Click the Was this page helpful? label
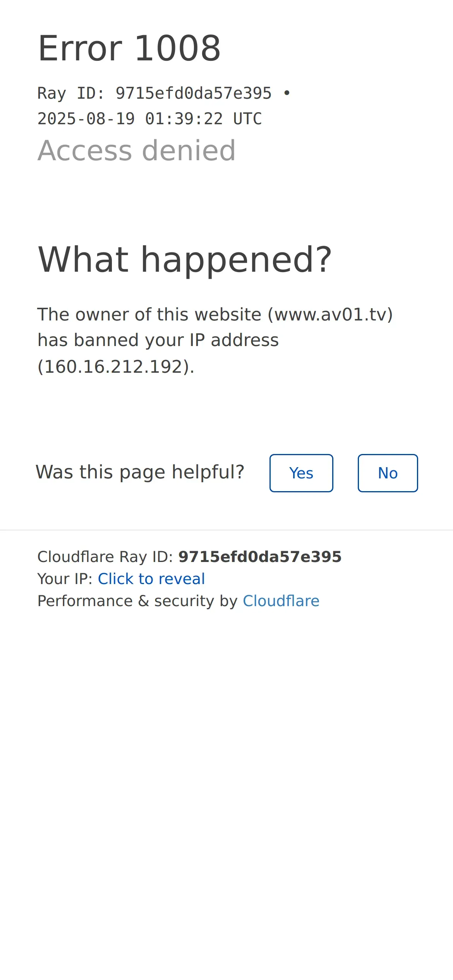 pos(140,472)
